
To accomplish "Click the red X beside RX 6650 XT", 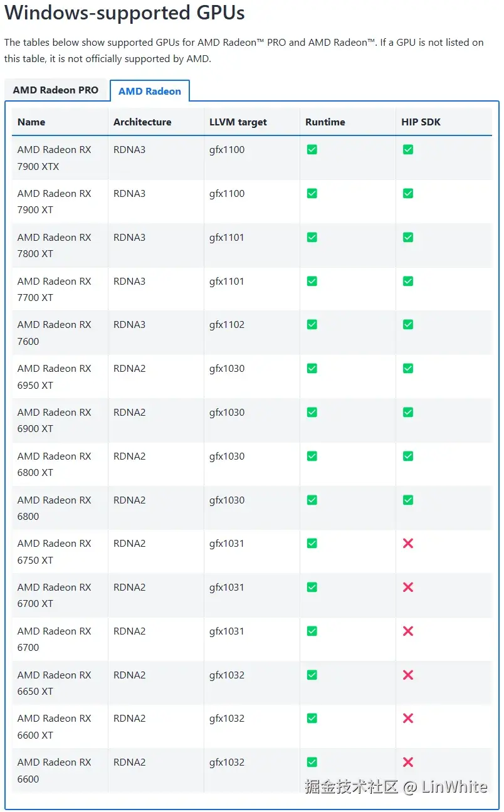I will pyautogui.click(x=408, y=675).
